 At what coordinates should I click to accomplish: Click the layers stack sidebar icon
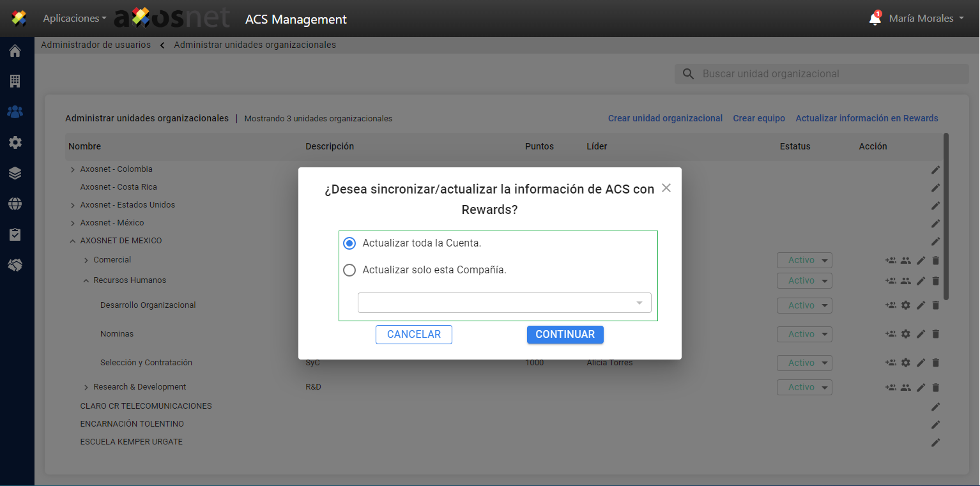15,173
